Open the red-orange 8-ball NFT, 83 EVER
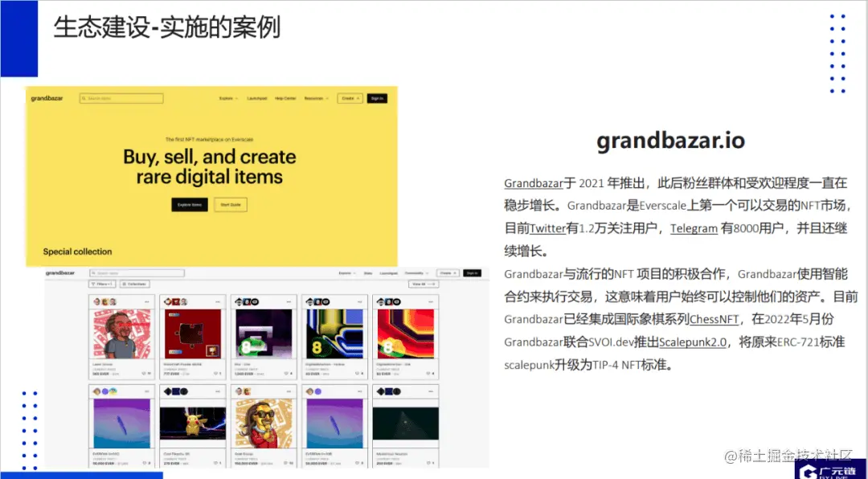The width and height of the screenshot is (868, 479). [x=405, y=334]
